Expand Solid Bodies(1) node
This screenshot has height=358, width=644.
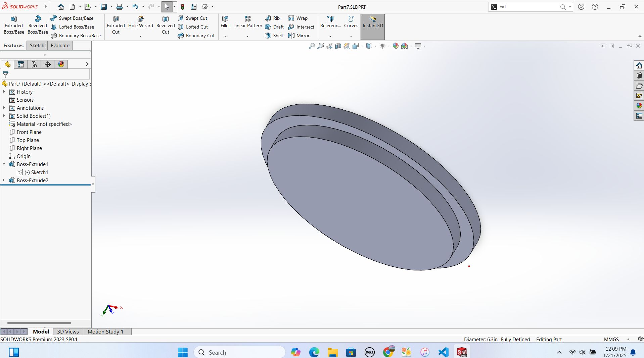(x=4, y=116)
